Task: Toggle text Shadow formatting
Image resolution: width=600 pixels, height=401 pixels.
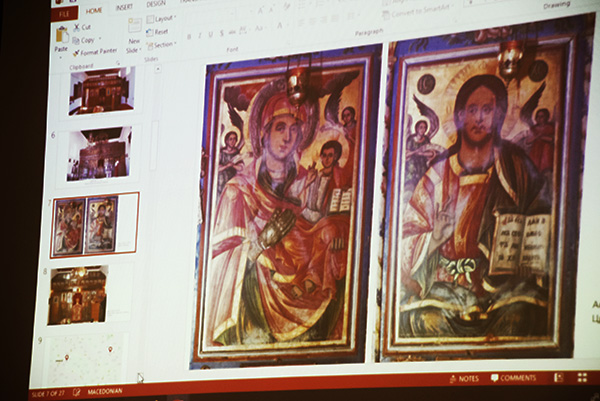Action: (222, 33)
